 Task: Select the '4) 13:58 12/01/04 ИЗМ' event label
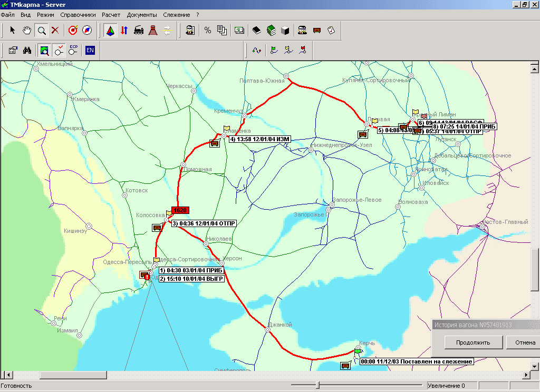pyautogui.click(x=260, y=140)
